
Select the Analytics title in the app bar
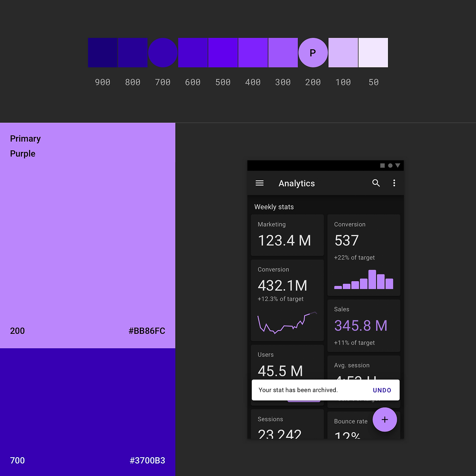pyautogui.click(x=297, y=183)
